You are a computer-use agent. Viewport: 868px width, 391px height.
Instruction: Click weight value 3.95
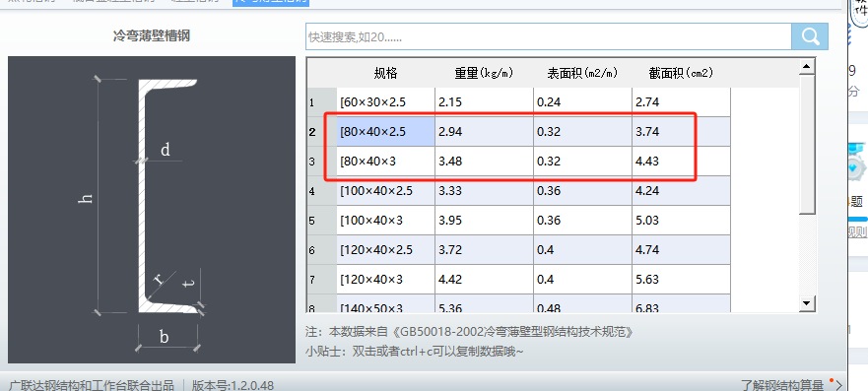coord(485,221)
